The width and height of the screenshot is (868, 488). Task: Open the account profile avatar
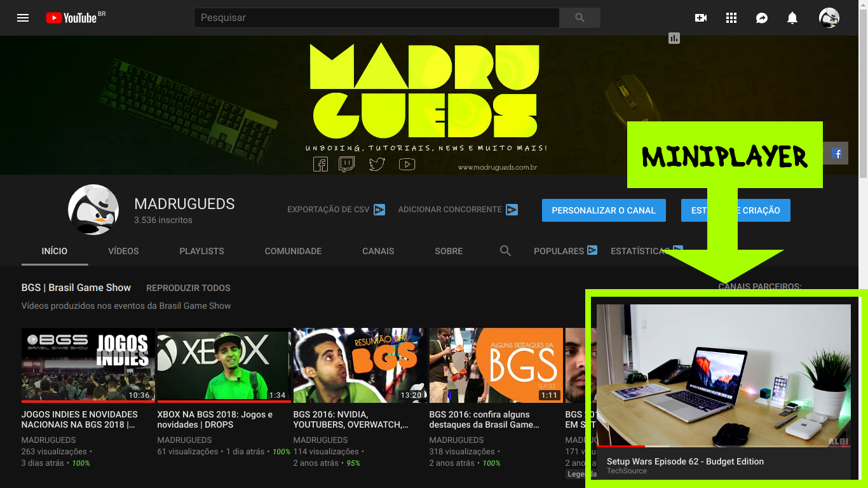click(x=829, y=17)
